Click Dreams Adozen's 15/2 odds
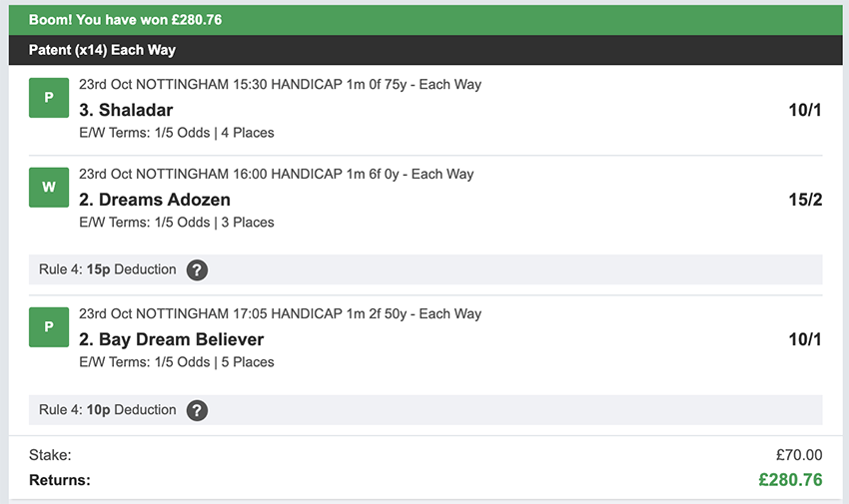This screenshot has width=849, height=504. (x=804, y=200)
